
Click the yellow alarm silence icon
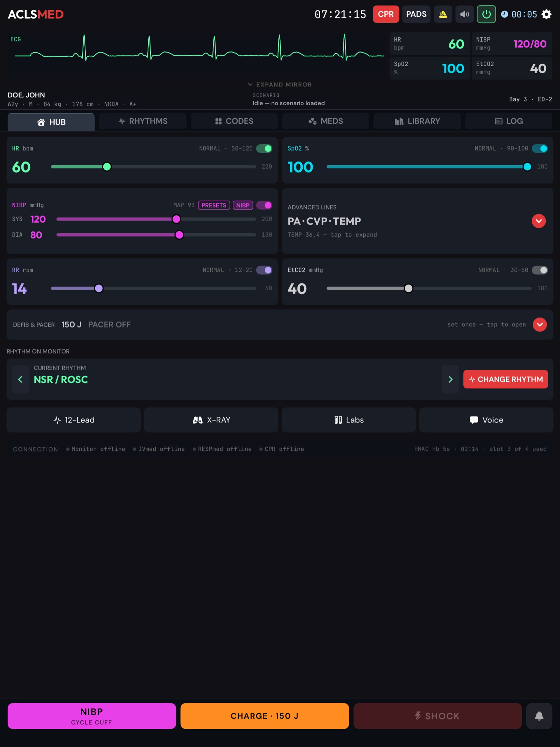(443, 14)
